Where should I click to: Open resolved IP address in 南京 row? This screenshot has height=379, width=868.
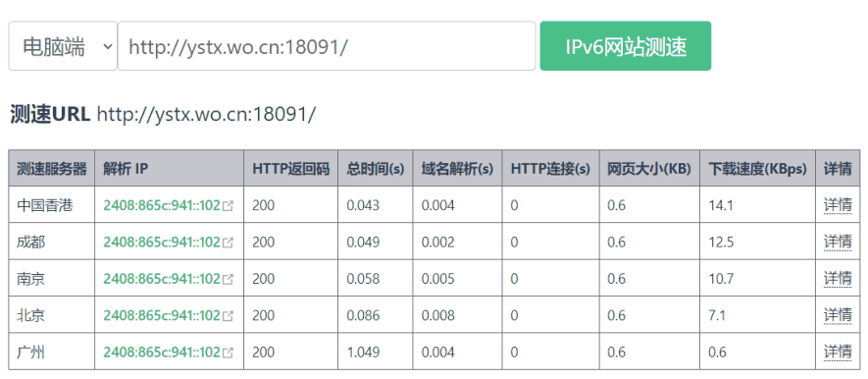(162, 279)
